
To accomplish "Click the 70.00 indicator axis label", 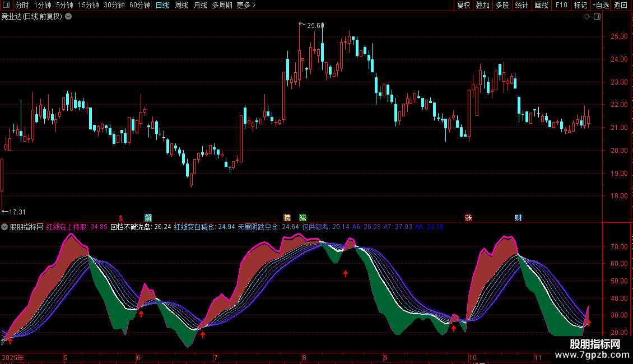I will (619, 246).
